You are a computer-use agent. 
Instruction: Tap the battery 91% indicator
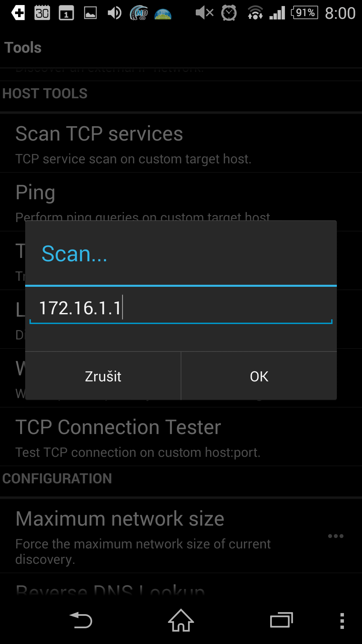click(304, 13)
